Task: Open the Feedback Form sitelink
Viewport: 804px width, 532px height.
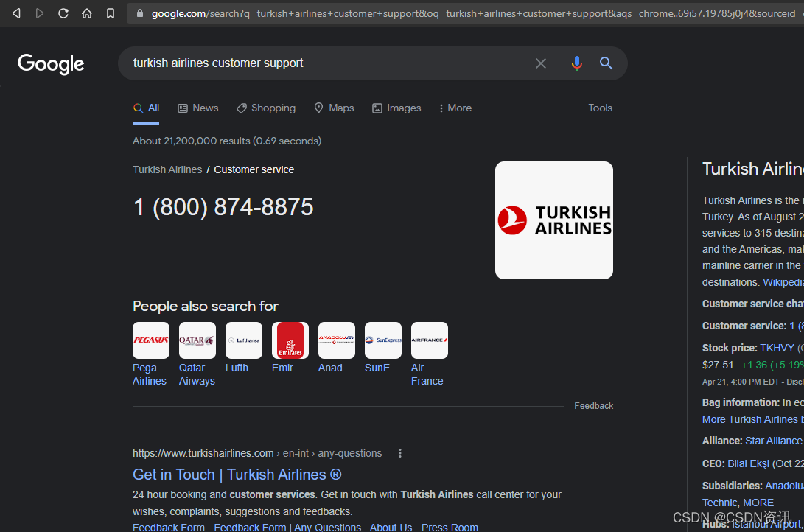Action: tap(169, 527)
